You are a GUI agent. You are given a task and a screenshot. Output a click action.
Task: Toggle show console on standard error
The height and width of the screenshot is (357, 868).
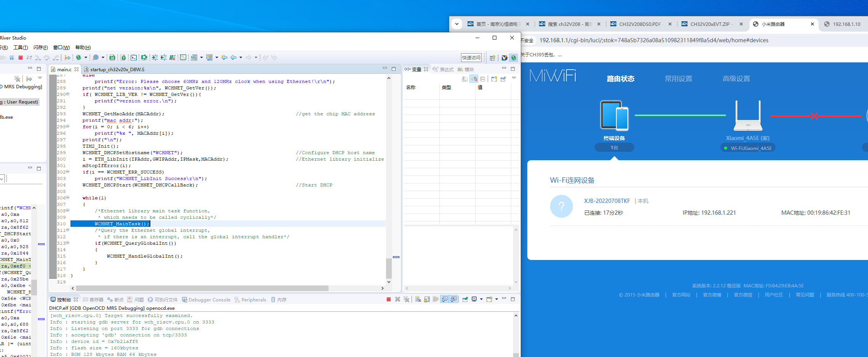(453, 299)
